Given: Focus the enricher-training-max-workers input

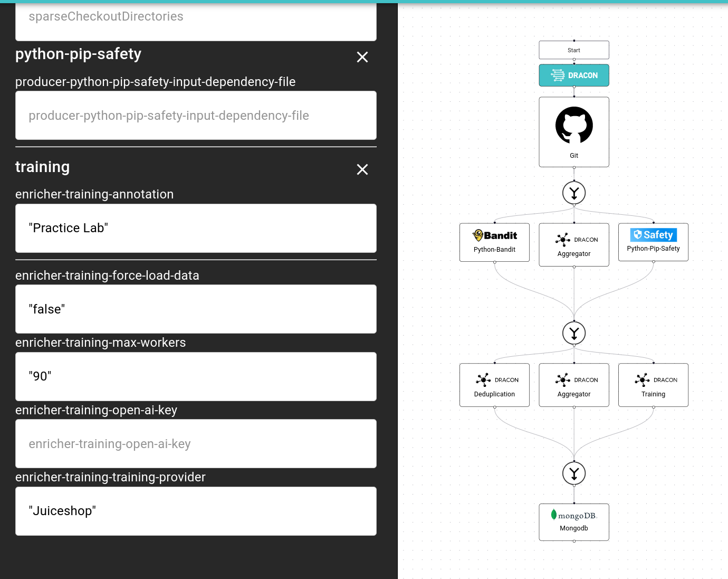Looking at the screenshot, I should coord(196,377).
